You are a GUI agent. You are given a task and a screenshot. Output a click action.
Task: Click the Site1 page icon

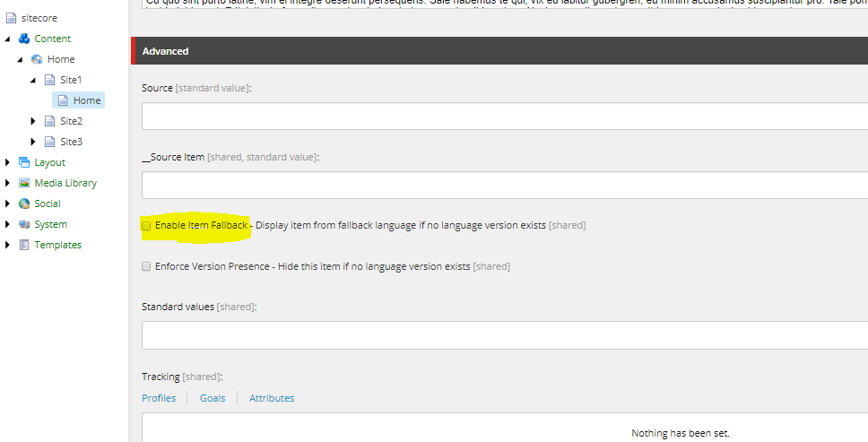pos(50,80)
